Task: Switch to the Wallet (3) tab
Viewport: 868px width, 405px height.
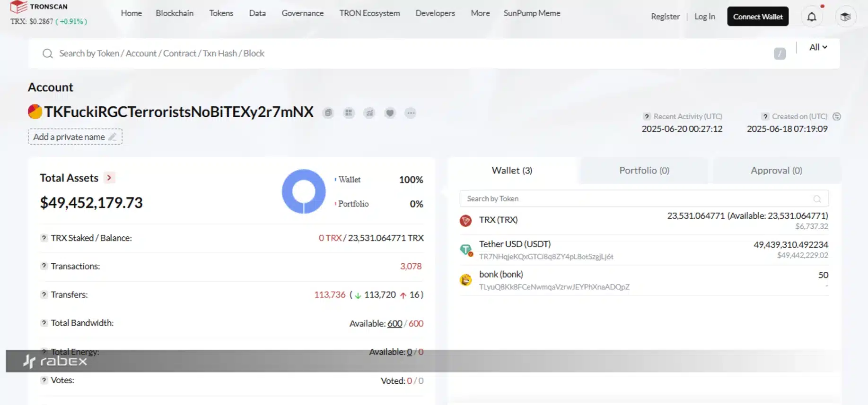Action: tap(512, 170)
